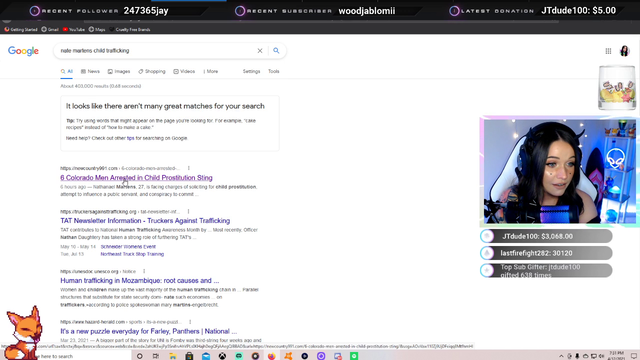640x360 pixels.
Task: Show hidden system tray icons
Action: (x=561, y=356)
